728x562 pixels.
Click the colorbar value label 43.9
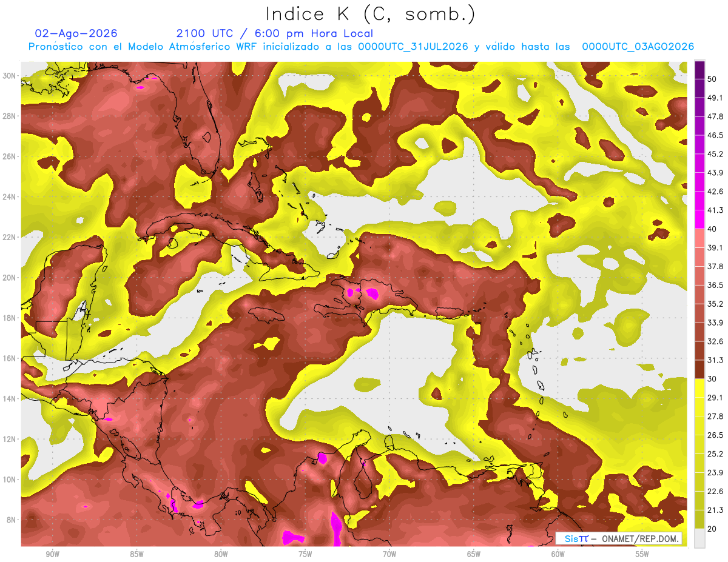716,173
